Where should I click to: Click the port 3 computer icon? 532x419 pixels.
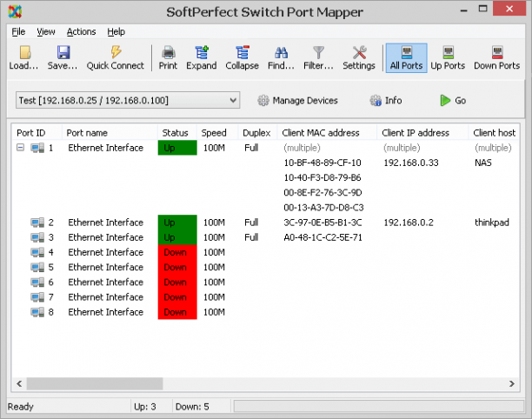click(x=37, y=237)
